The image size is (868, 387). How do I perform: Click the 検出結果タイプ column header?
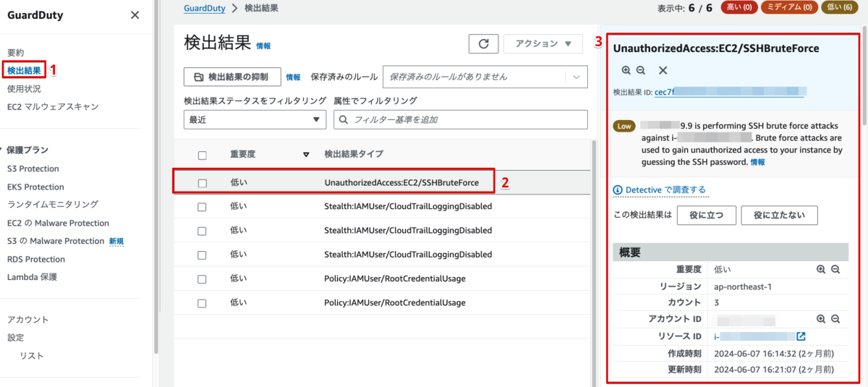pyautogui.click(x=354, y=154)
